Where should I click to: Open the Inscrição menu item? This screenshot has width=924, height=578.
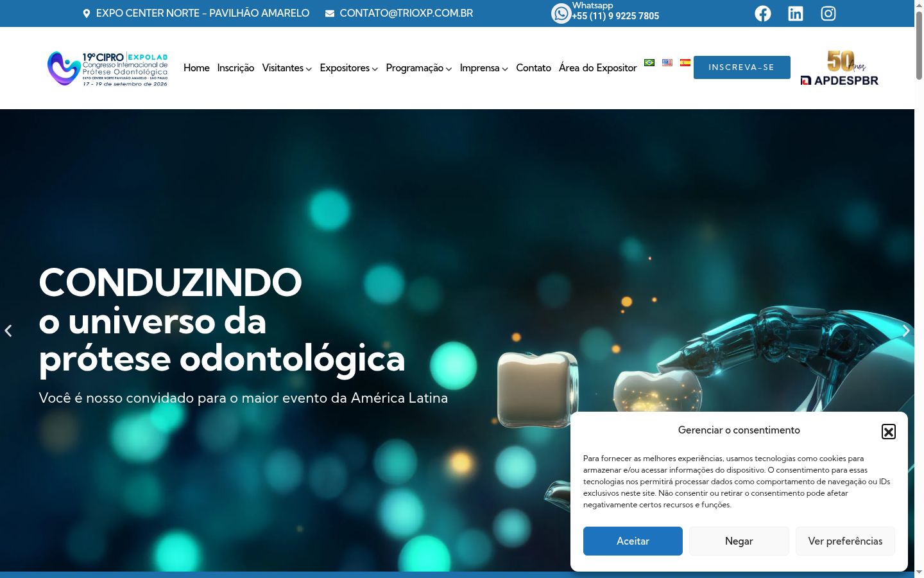pos(235,68)
